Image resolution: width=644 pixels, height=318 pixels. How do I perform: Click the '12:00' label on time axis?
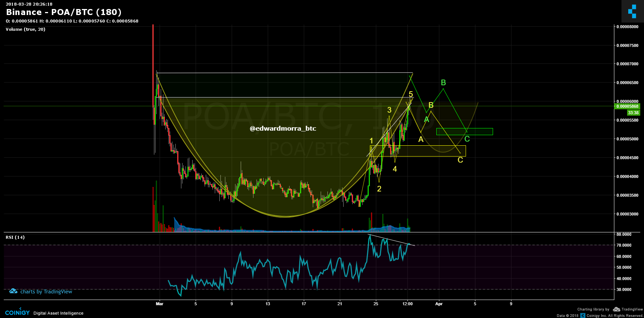(407, 304)
